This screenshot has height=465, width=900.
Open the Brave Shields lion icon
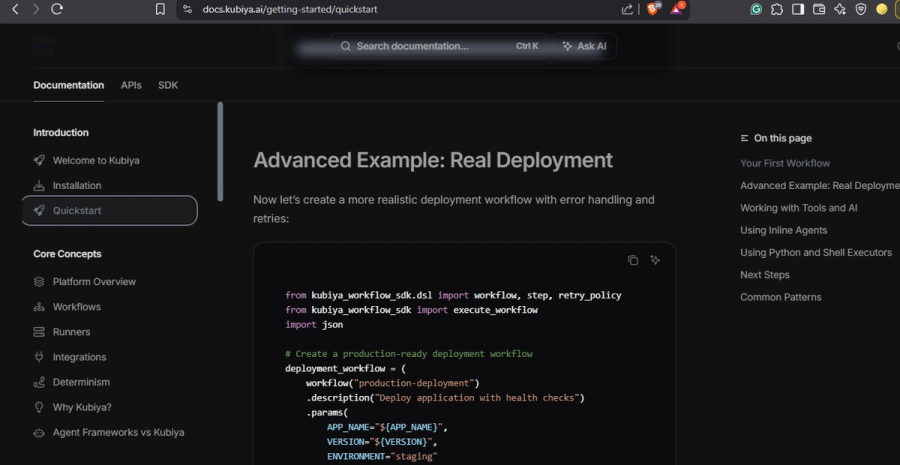pyautogui.click(x=653, y=9)
